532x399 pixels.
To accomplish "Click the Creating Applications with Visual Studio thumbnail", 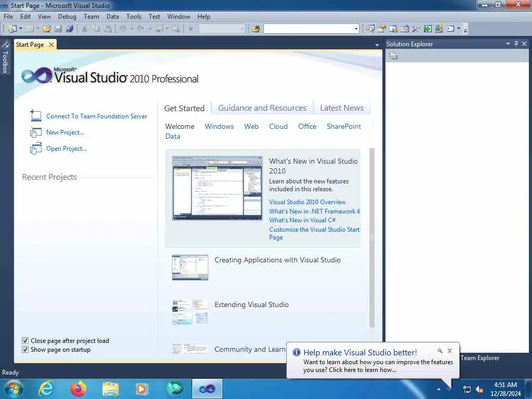I will (x=190, y=268).
